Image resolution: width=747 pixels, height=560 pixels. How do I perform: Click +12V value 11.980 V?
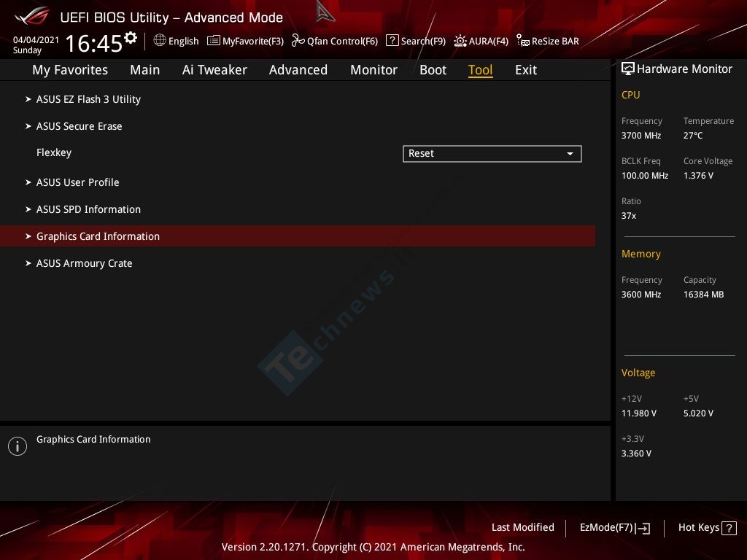point(638,413)
